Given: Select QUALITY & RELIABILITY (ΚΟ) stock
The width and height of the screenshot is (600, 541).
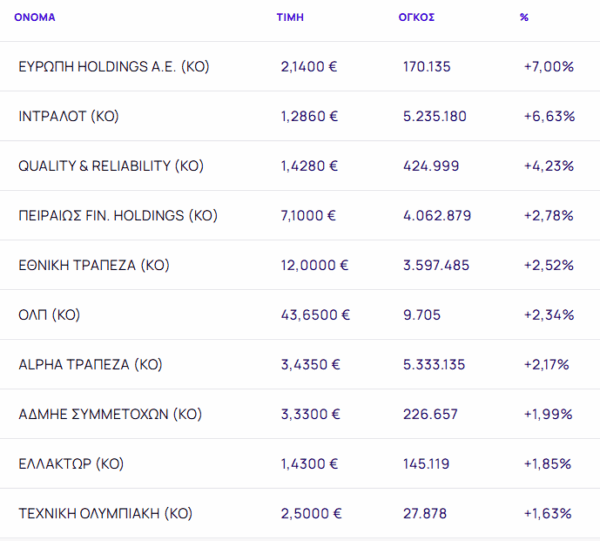Looking at the screenshot, I should coord(111,166).
